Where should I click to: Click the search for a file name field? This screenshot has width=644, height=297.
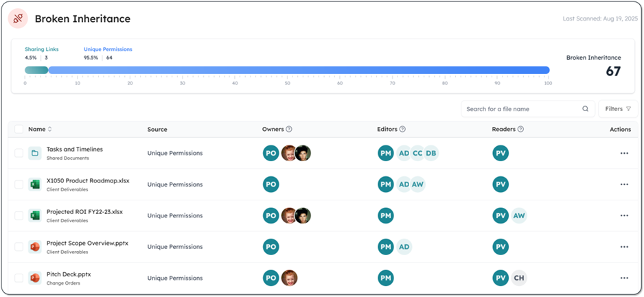click(x=522, y=109)
